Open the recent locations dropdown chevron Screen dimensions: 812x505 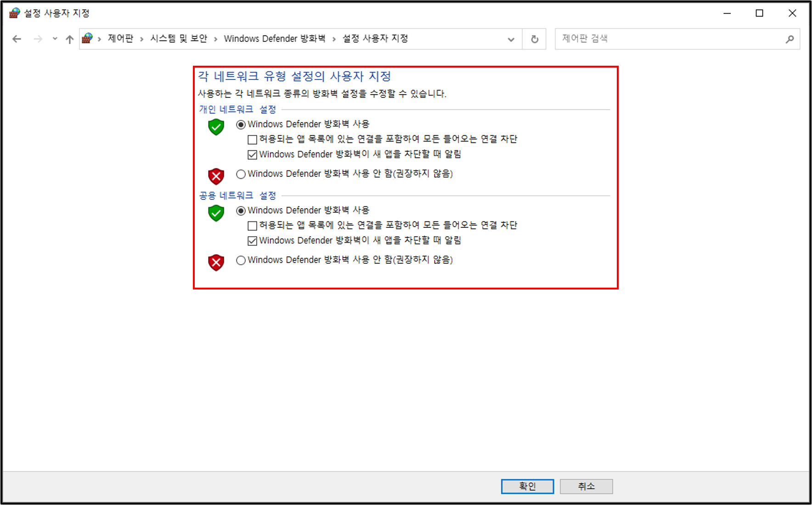55,39
